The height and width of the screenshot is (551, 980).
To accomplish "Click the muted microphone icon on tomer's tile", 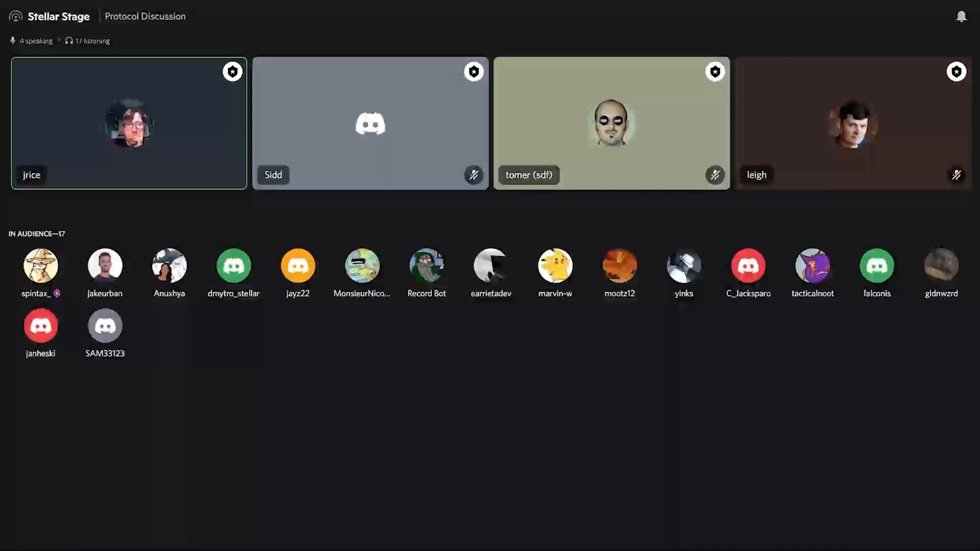I will pos(715,175).
